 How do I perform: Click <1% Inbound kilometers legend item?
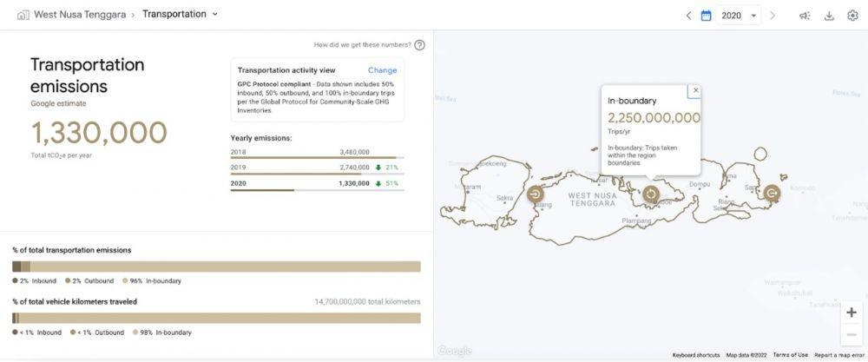pyautogui.click(x=37, y=332)
